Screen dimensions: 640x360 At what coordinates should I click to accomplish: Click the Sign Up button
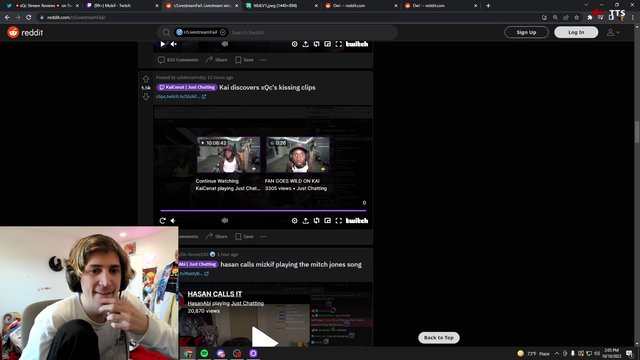coord(527,32)
